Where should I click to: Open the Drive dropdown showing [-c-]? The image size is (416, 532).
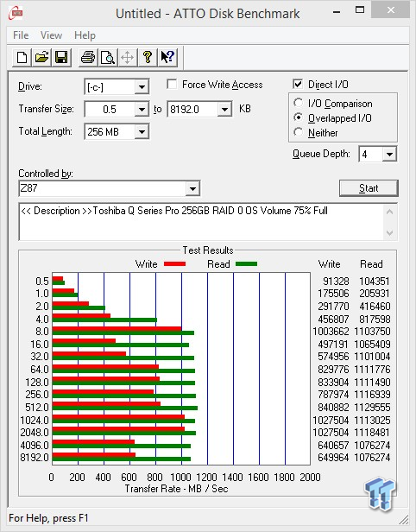point(142,87)
